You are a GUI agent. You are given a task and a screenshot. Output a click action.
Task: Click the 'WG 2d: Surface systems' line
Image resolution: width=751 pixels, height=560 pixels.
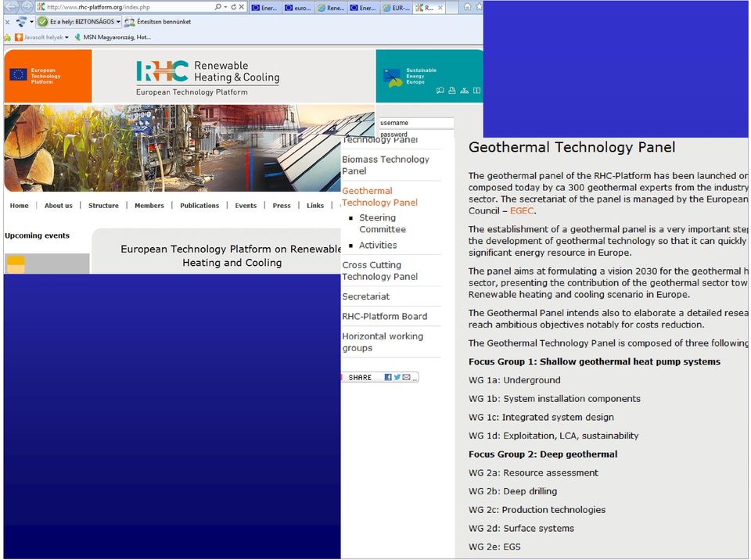(x=521, y=529)
